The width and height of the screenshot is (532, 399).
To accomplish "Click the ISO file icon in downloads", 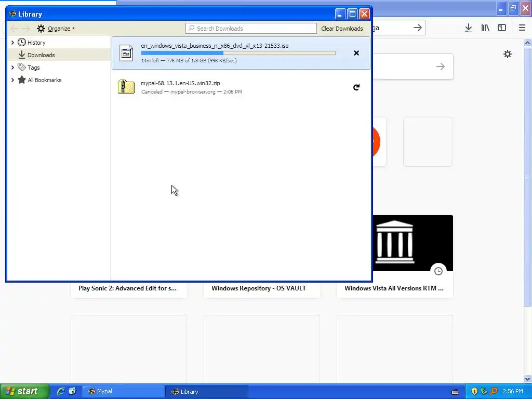I will [x=126, y=53].
